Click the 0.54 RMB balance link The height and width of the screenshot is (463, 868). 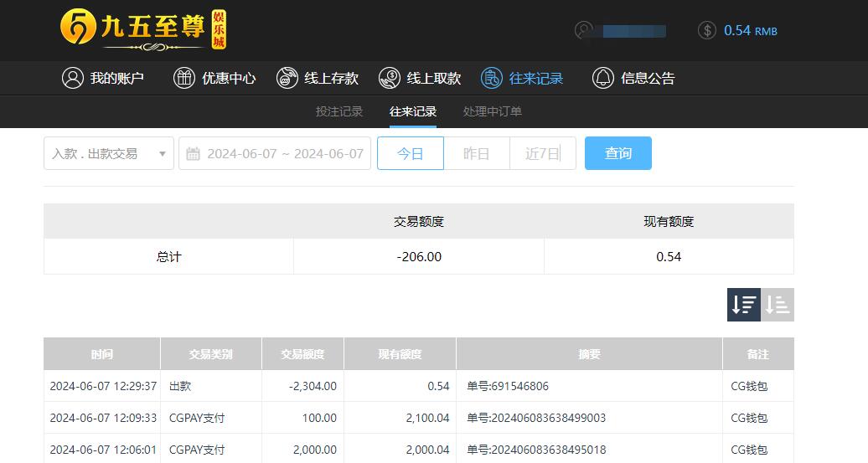point(750,30)
